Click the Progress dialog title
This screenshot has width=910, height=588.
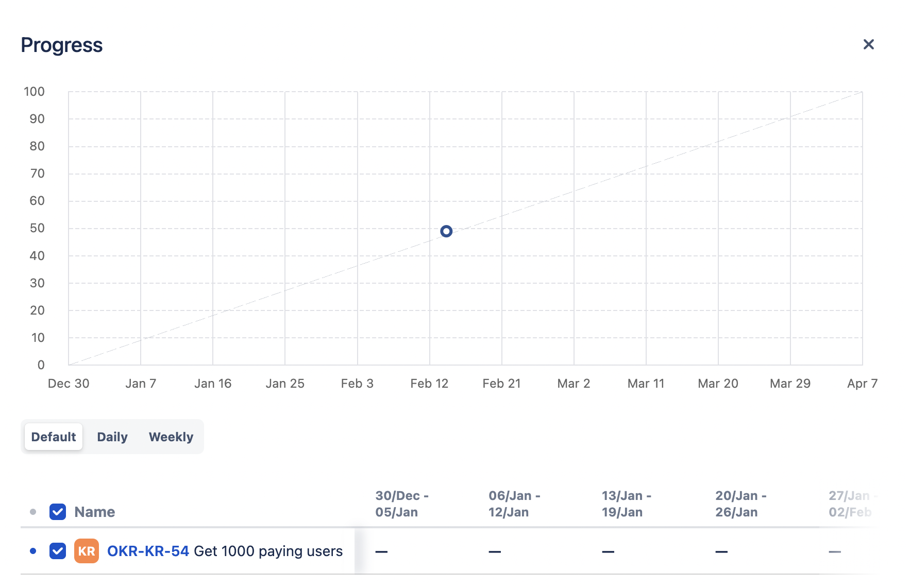pos(62,45)
